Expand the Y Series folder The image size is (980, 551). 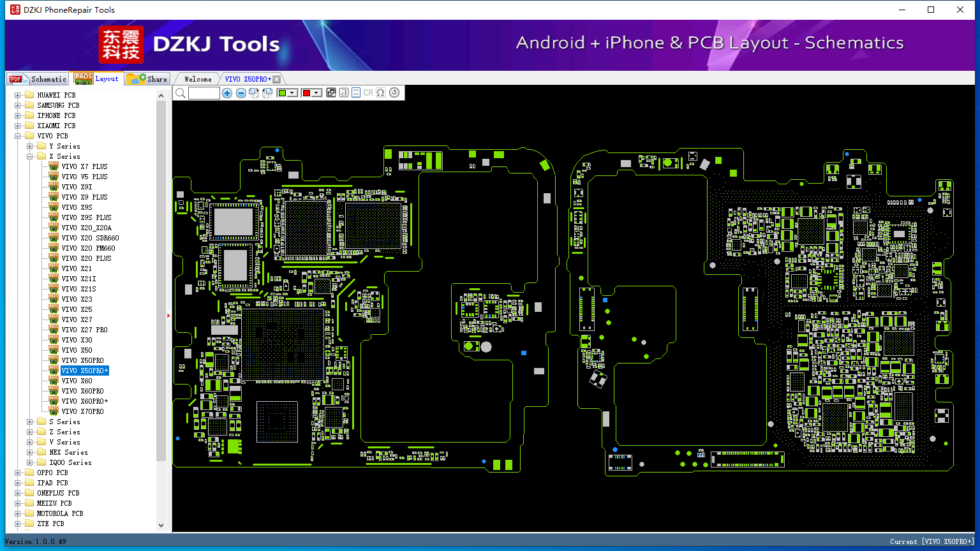pos(30,146)
